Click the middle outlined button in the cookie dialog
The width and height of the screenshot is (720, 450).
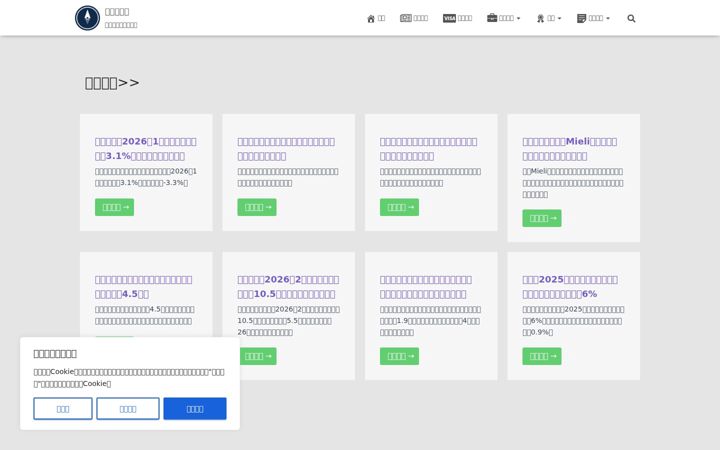click(128, 409)
